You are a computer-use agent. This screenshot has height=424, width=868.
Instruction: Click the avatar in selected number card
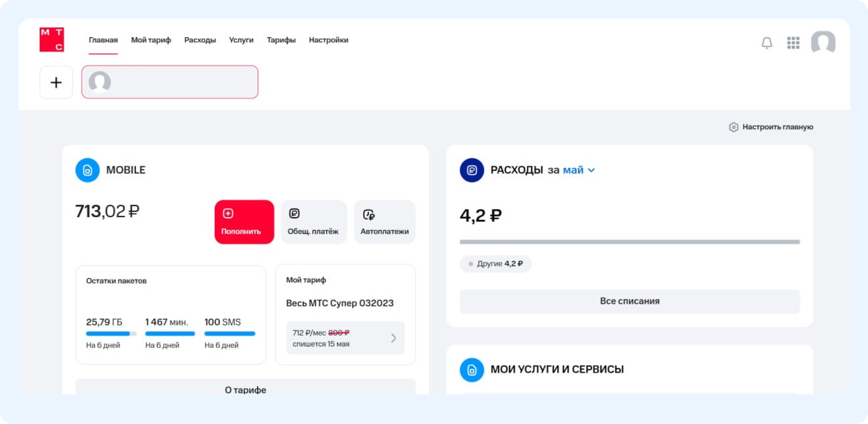(100, 82)
